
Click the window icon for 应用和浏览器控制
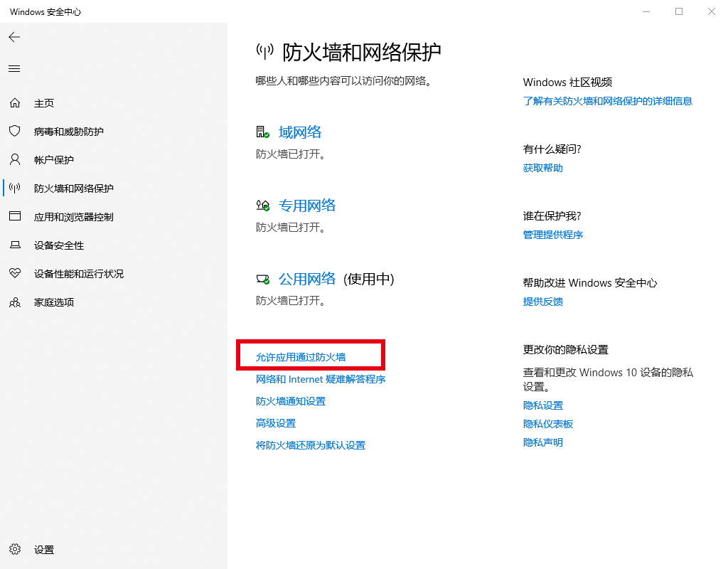(15, 216)
